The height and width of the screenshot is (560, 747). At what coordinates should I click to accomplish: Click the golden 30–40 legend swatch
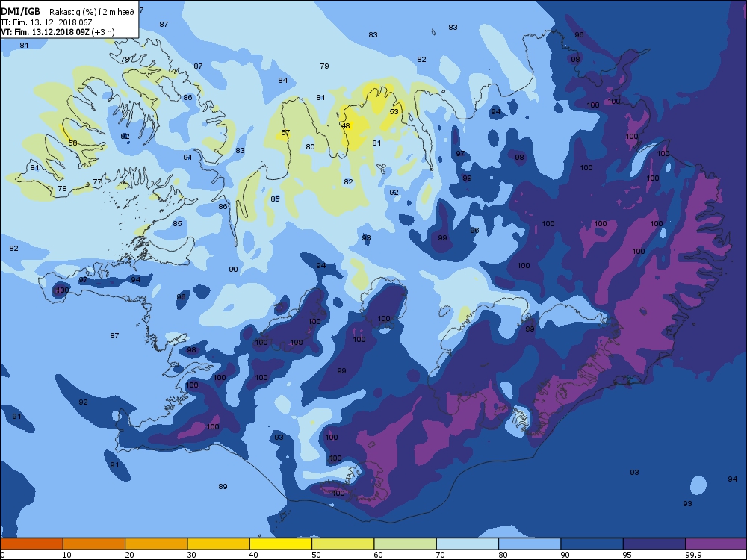(x=219, y=544)
